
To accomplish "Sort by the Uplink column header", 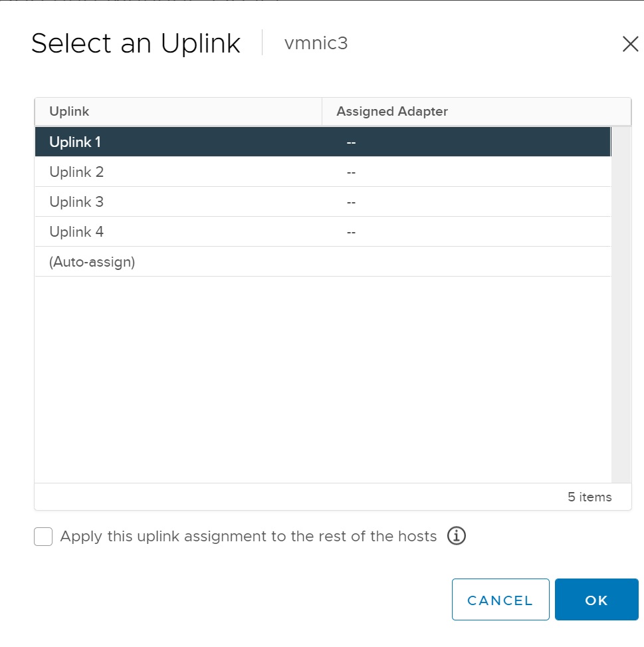I will (x=69, y=112).
